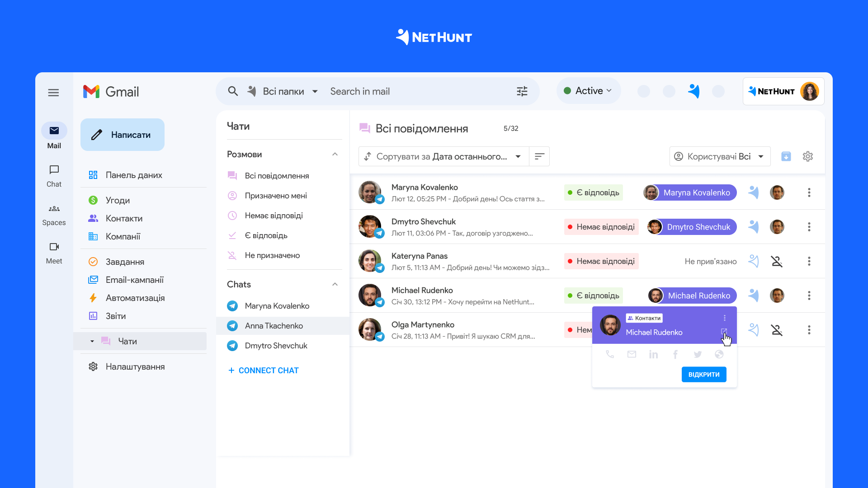Open Spaces in the left rail
868x488 pixels.
point(54,215)
